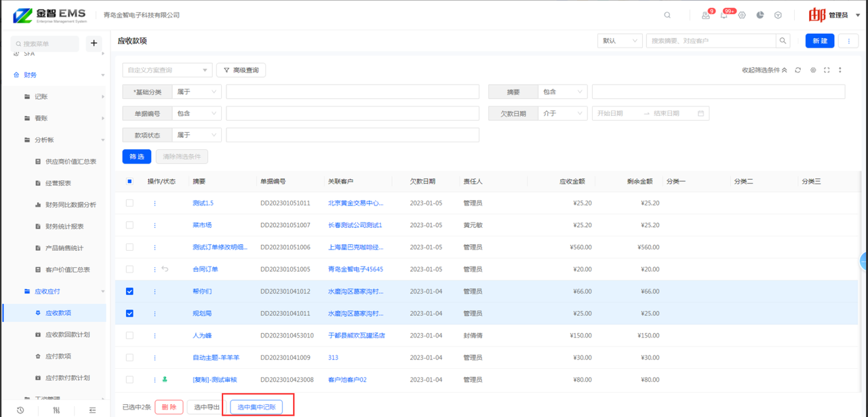Open the customer link 北京黄金交易中心
Image resolution: width=868 pixels, height=417 pixels.
click(x=355, y=203)
